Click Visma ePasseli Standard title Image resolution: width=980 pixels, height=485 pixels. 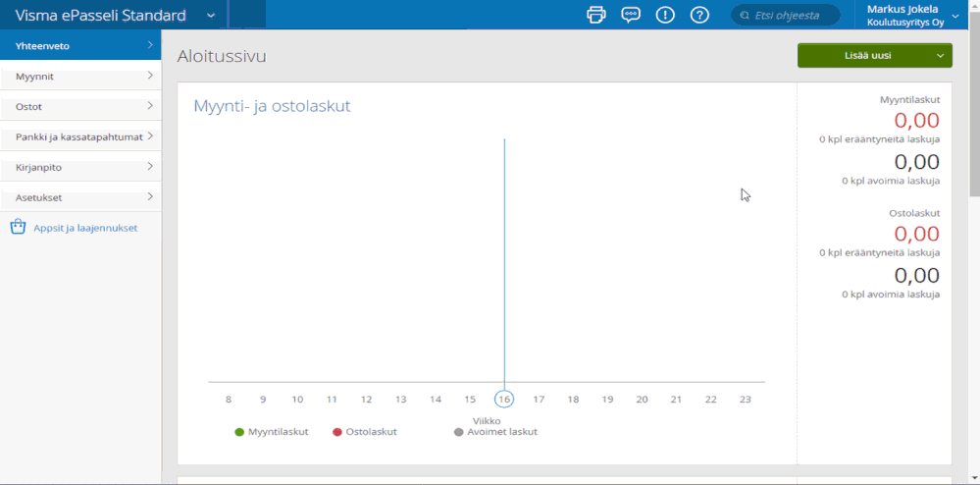click(x=100, y=16)
